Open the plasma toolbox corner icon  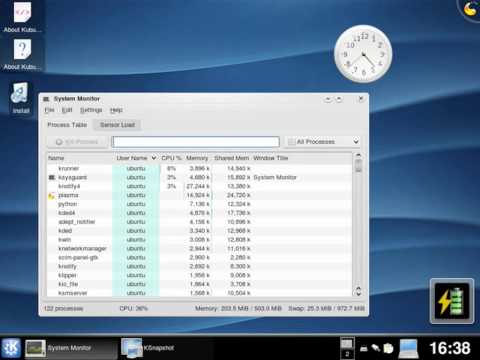point(470,9)
